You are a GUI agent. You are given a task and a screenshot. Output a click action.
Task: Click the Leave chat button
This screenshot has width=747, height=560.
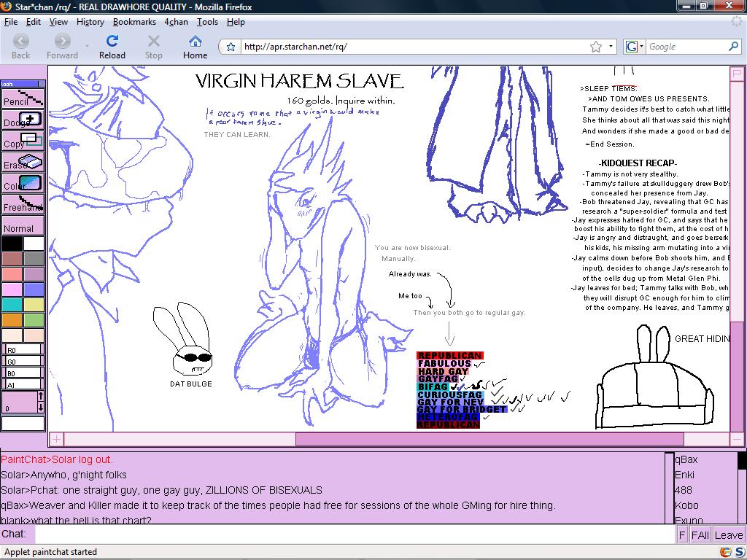pos(728,534)
